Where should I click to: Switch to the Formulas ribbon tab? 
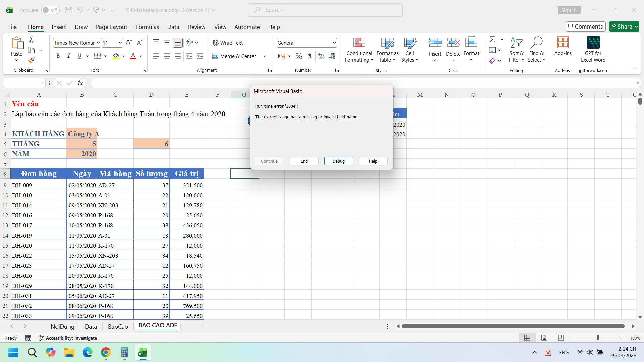pos(147,27)
